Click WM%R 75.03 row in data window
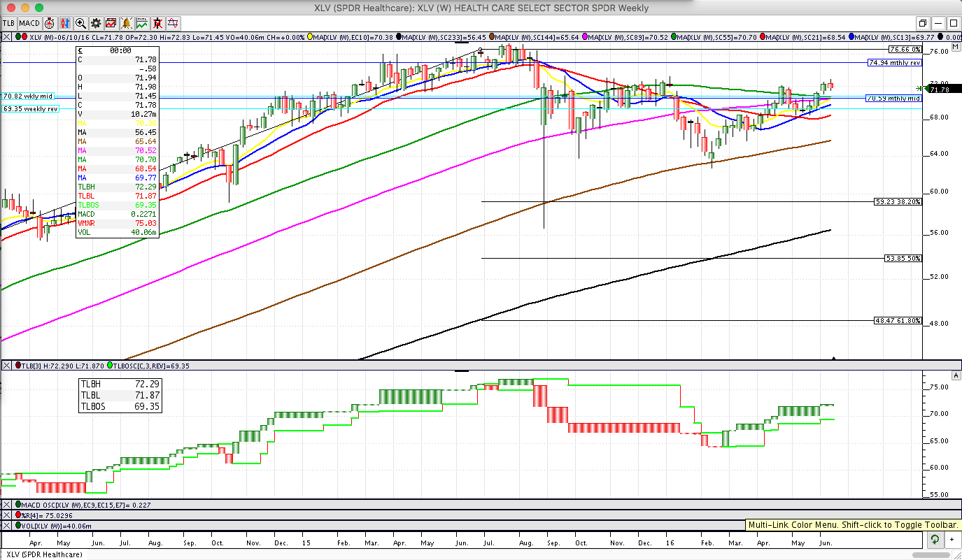Viewport: 962px width, 560px height. (117, 223)
